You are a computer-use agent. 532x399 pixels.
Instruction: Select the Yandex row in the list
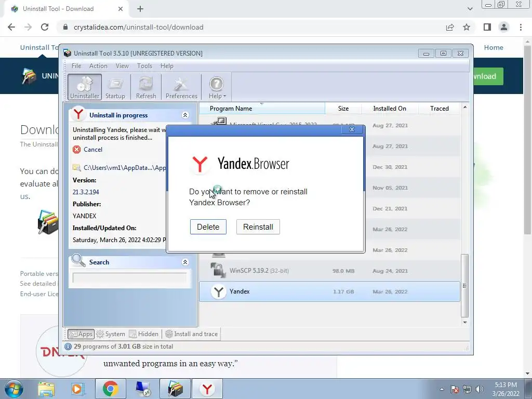click(x=329, y=291)
